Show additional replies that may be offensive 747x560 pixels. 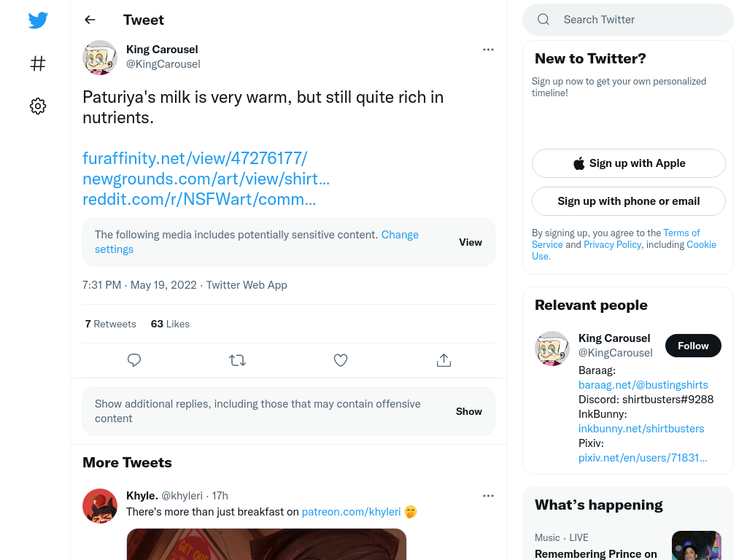point(469,411)
